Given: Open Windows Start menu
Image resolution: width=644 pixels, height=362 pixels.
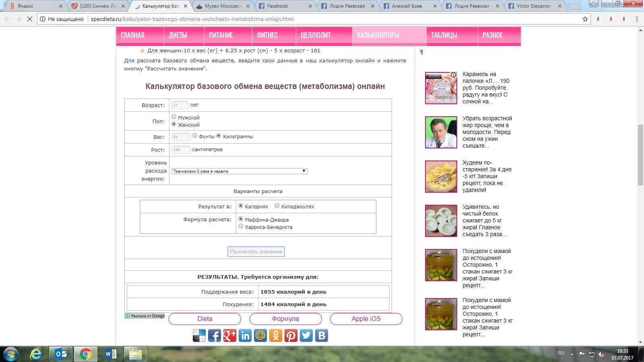Looking at the screenshot, I should [11, 354].
